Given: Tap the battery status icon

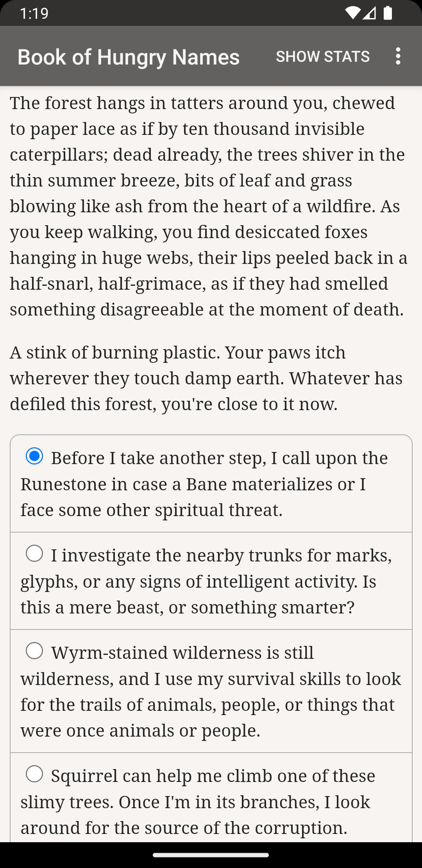Looking at the screenshot, I should tap(388, 13).
